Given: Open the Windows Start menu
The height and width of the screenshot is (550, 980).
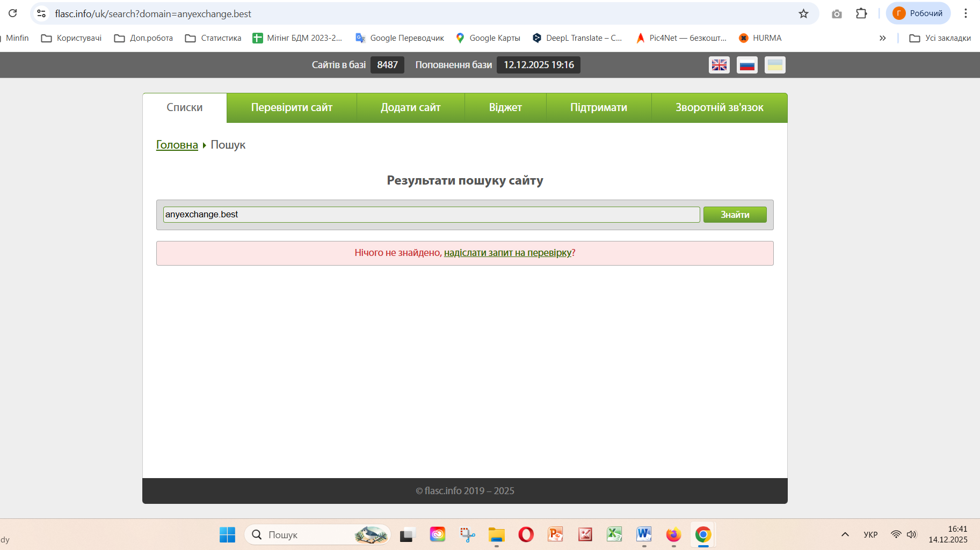Looking at the screenshot, I should tap(227, 534).
